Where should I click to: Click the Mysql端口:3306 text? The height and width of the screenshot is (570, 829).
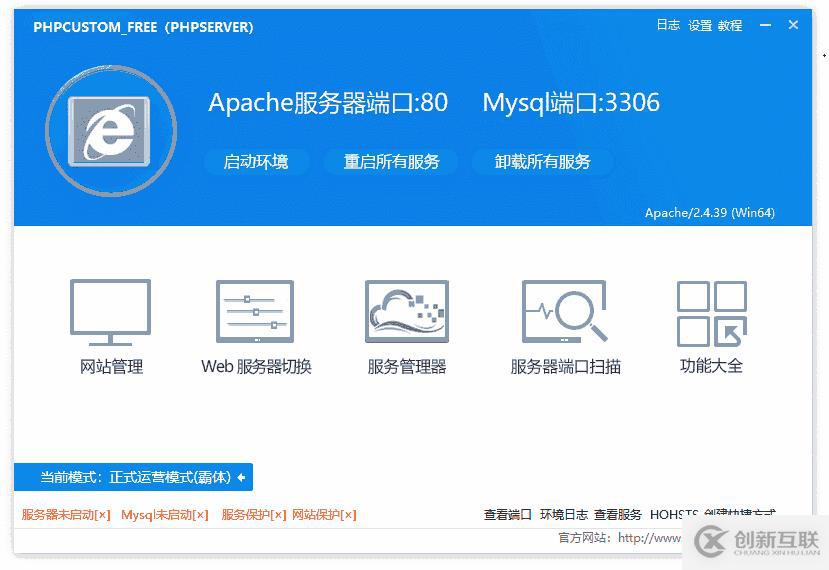click(x=571, y=102)
